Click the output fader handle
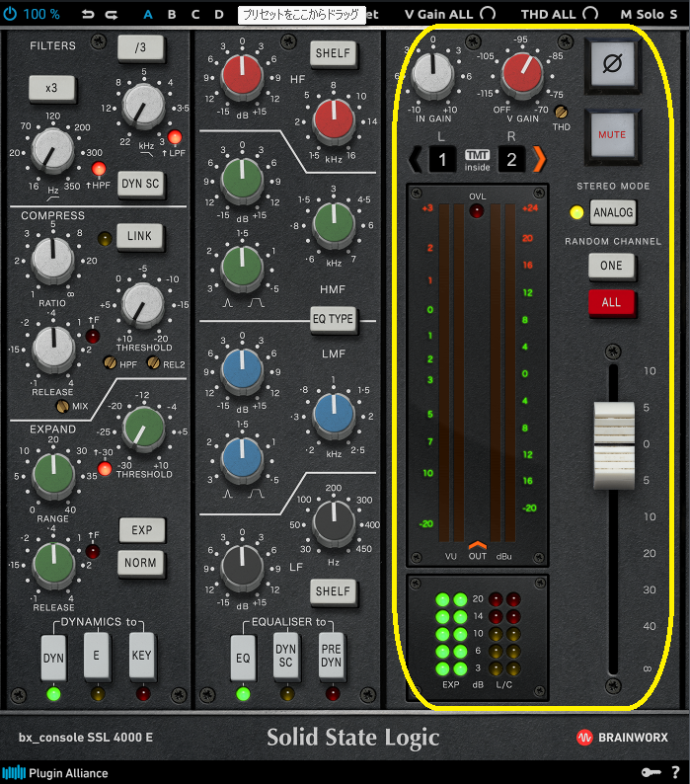This screenshot has height=784, width=690. click(614, 444)
